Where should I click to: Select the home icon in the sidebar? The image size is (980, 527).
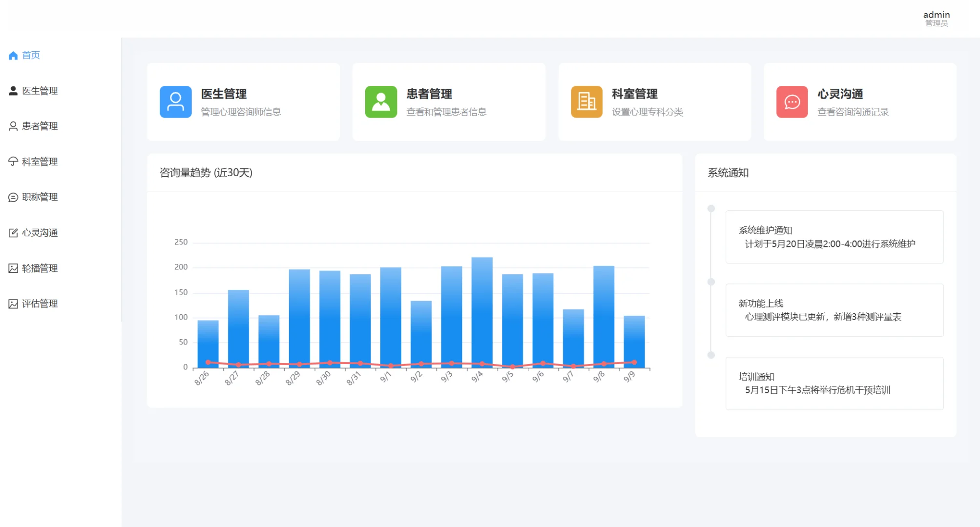pyautogui.click(x=12, y=55)
